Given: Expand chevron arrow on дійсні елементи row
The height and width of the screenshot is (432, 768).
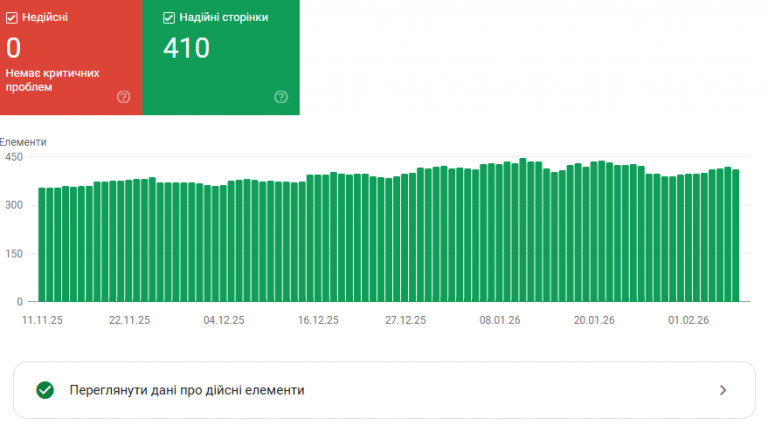Looking at the screenshot, I should coord(723,390).
